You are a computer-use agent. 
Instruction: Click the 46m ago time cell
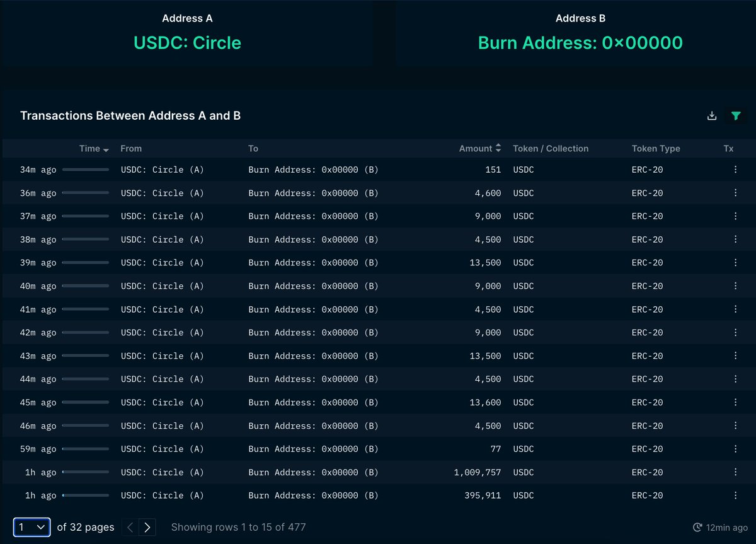coord(38,425)
